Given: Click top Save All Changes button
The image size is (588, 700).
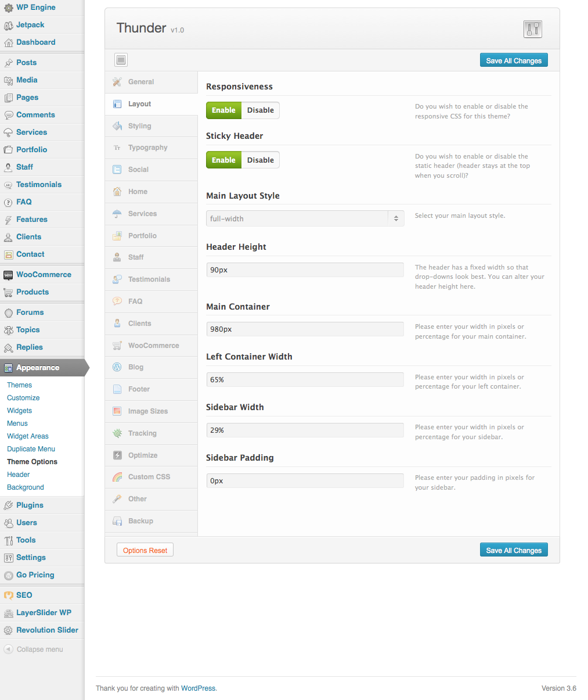Looking at the screenshot, I should [514, 60].
